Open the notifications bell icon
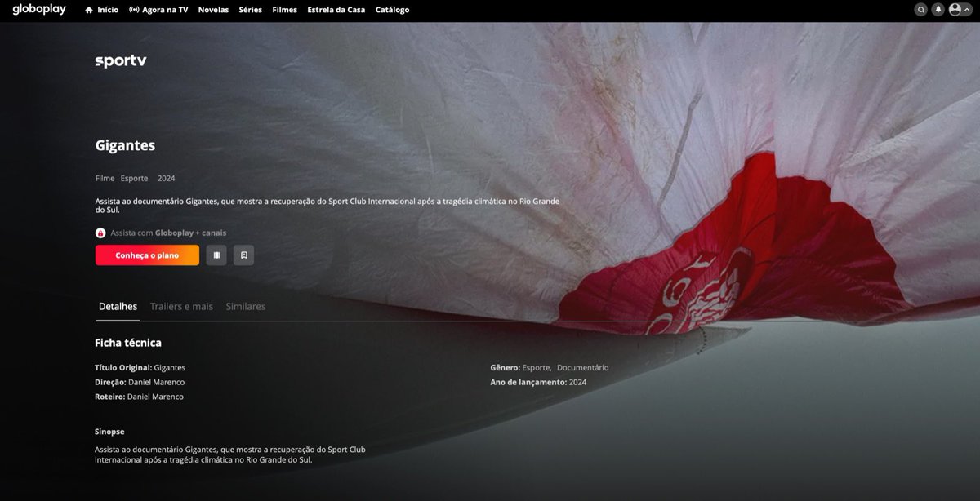 pyautogui.click(x=938, y=10)
